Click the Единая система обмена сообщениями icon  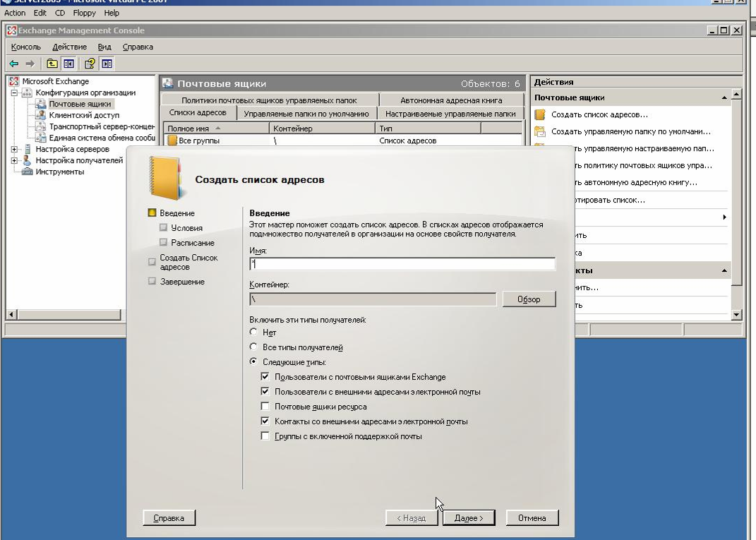(x=41, y=138)
